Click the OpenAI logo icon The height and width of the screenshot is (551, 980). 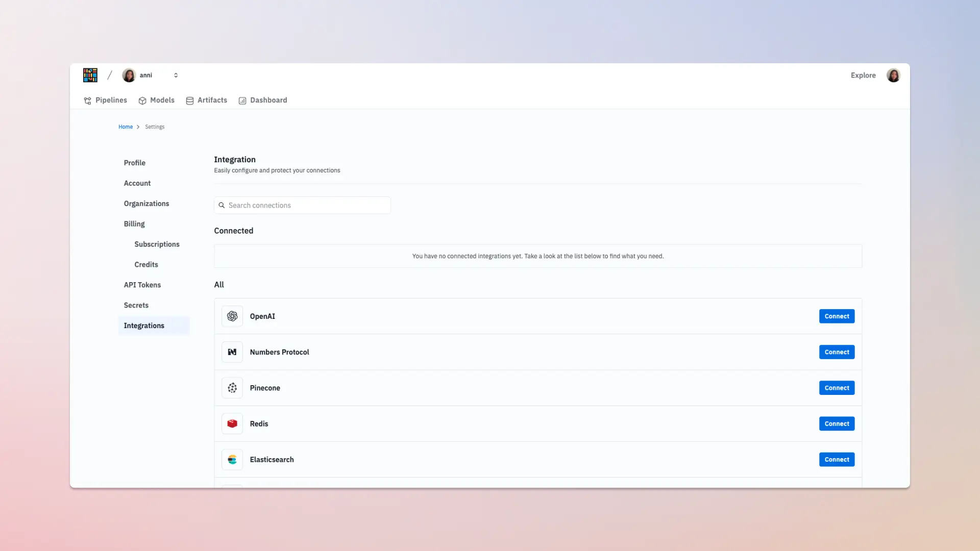coord(232,316)
